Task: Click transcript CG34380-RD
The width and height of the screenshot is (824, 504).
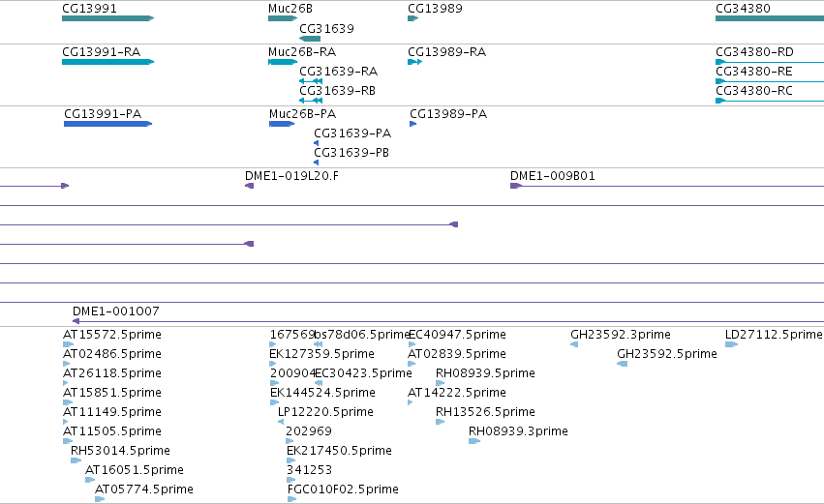Action: click(x=754, y=52)
